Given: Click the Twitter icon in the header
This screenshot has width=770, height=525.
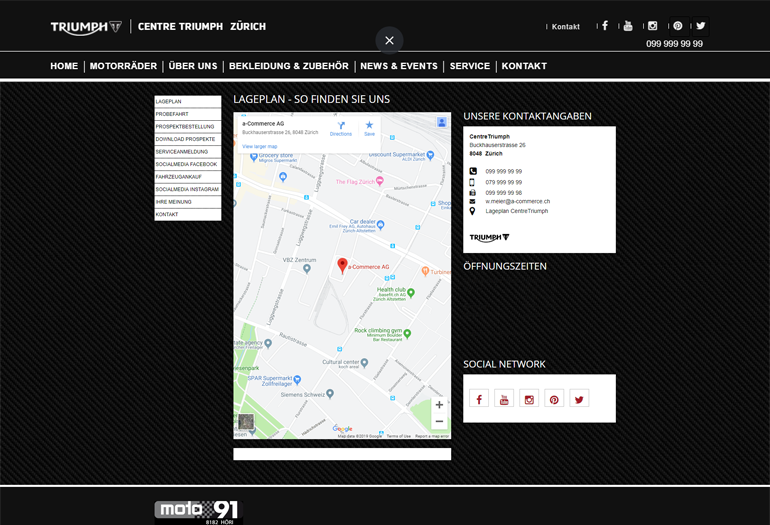Looking at the screenshot, I should [701, 26].
